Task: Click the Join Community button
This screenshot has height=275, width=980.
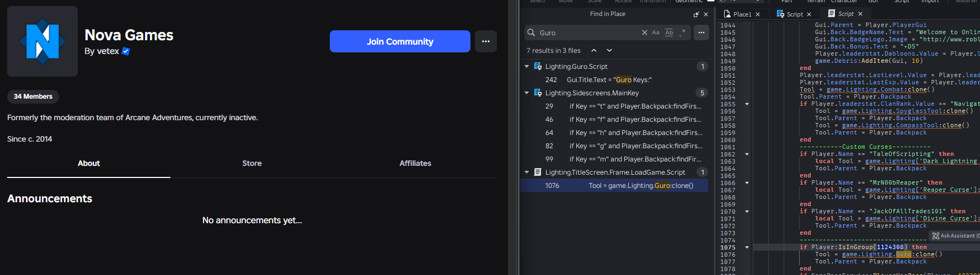Action: [x=400, y=41]
